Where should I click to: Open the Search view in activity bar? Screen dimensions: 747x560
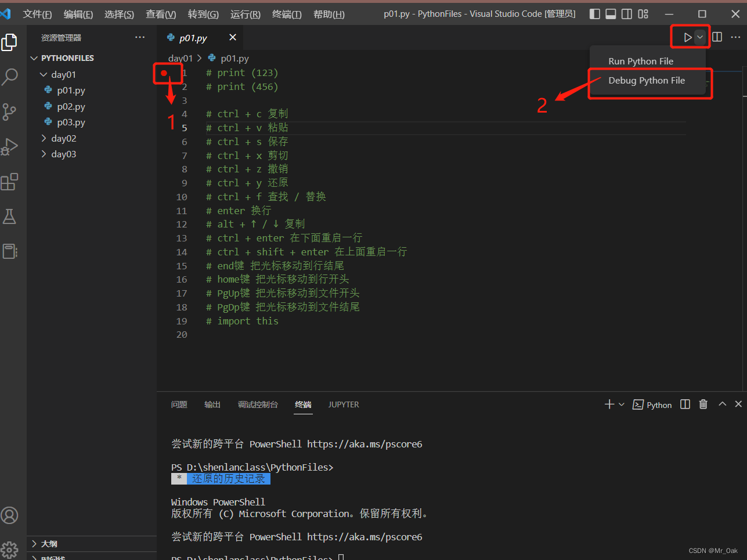point(10,77)
